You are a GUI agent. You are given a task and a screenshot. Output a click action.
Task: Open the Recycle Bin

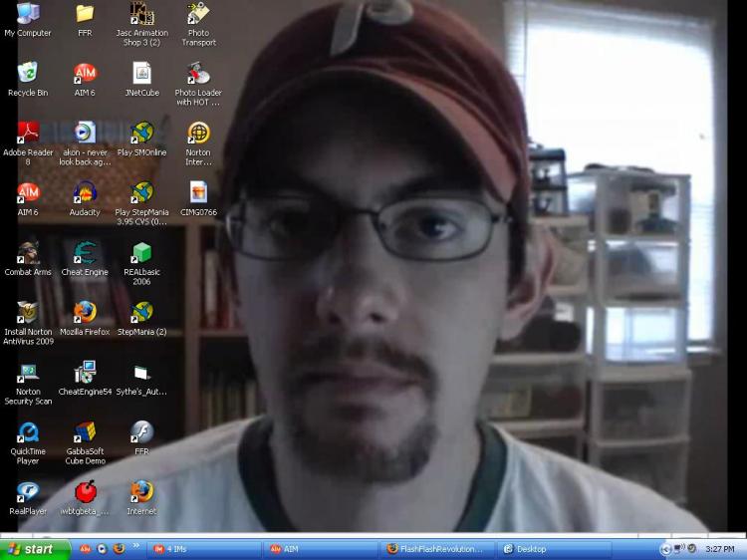[28, 73]
